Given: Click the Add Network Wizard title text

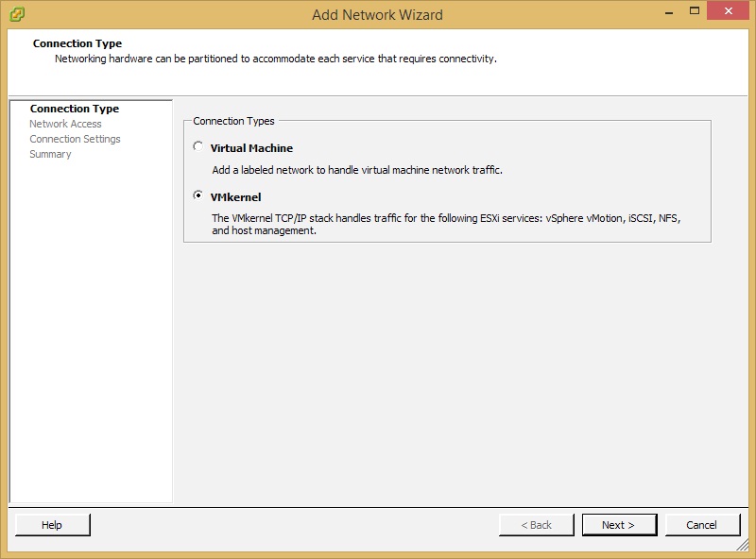Looking at the screenshot, I should tap(377, 15).
